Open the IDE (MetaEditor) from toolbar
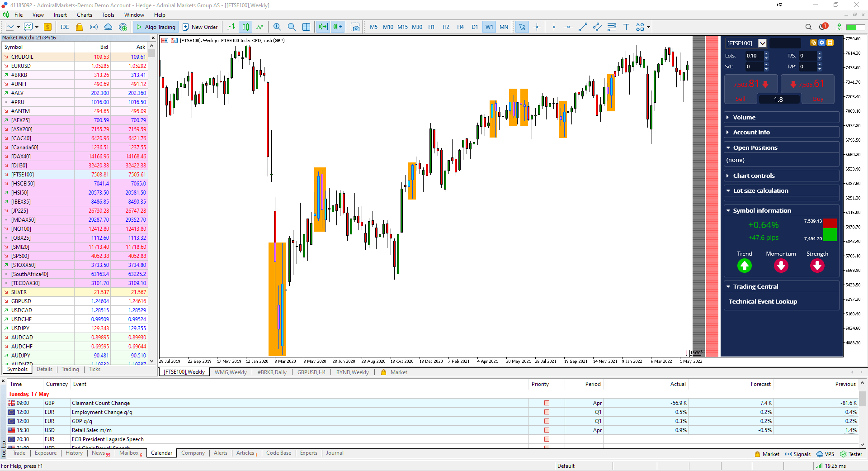 65,27
